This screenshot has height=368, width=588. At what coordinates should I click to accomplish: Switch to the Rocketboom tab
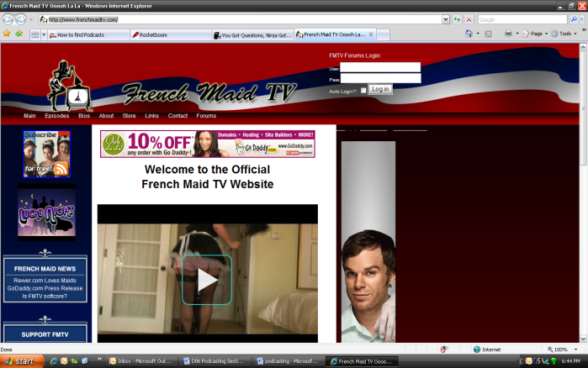click(x=171, y=34)
